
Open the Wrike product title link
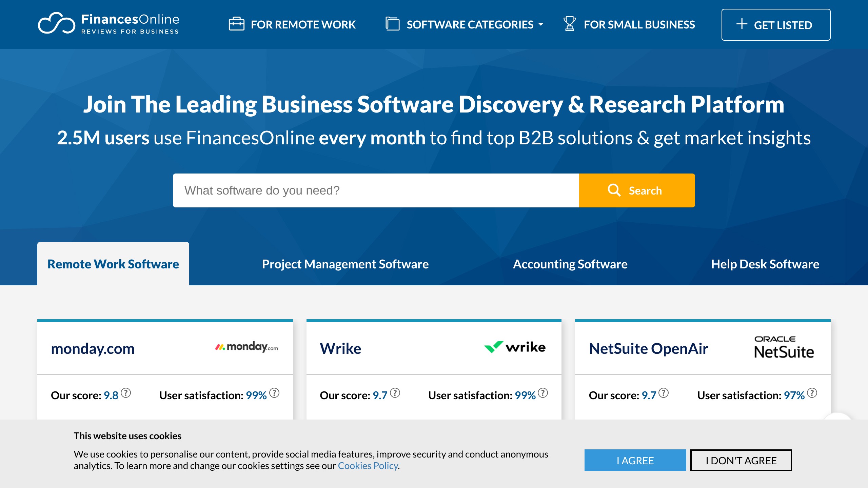[x=340, y=348]
